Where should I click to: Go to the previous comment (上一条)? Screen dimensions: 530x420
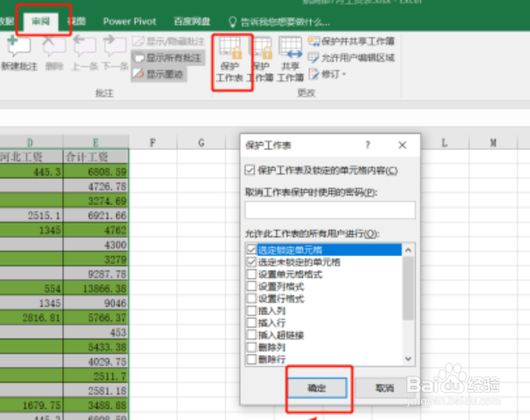tap(85, 52)
